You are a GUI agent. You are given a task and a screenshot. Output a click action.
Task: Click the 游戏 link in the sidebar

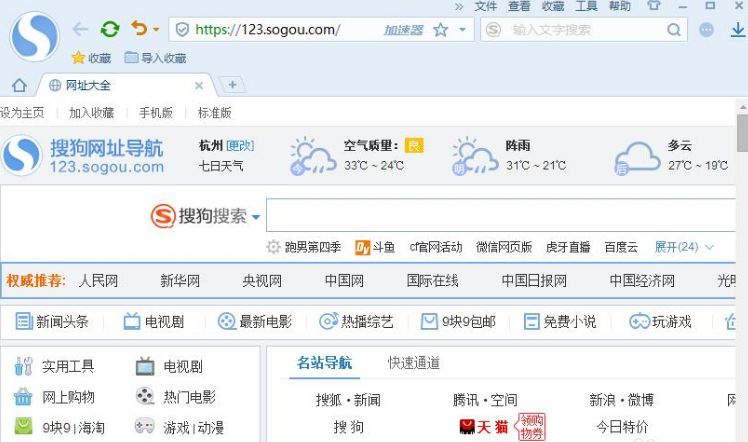click(176, 428)
